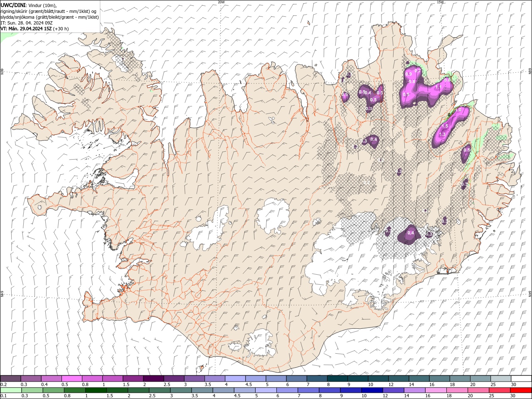Click the '1.3' snowfall value on the map
532x399 pixels.
coord(442,135)
